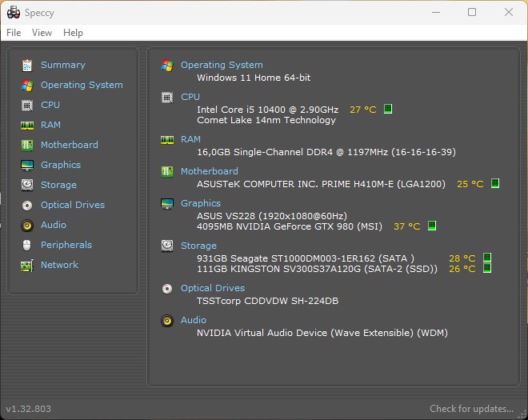Select Audio in the sidebar
Image resolution: width=528 pixels, height=420 pixels.
tap(54, 225)
